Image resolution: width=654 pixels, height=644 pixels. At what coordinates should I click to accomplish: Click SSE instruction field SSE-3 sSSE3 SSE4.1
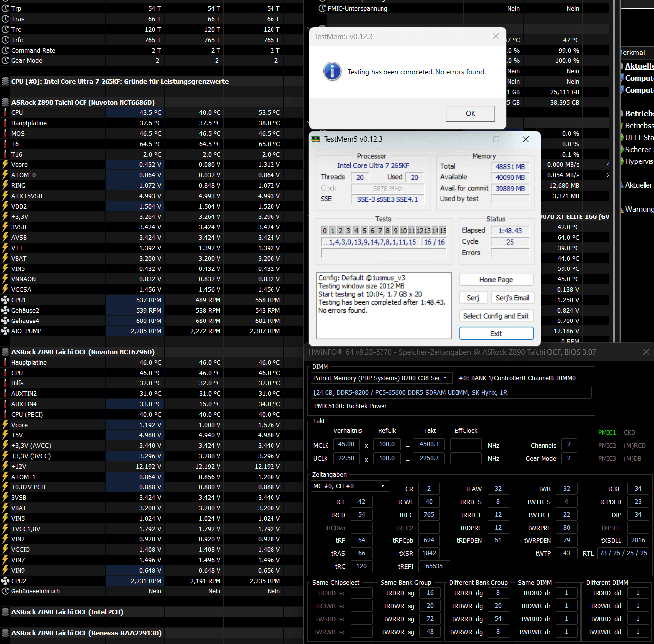click(387, 199)
